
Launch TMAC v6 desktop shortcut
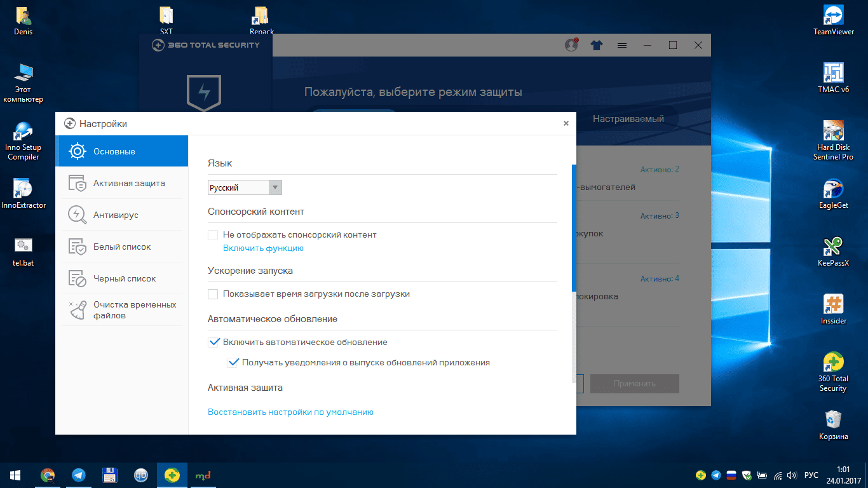point(833,78)
